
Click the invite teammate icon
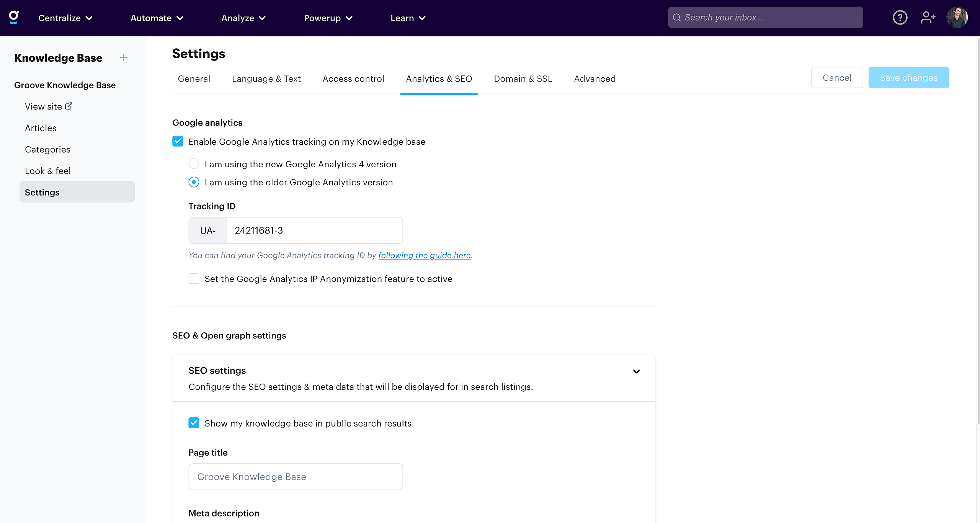(x=928, y=18)
